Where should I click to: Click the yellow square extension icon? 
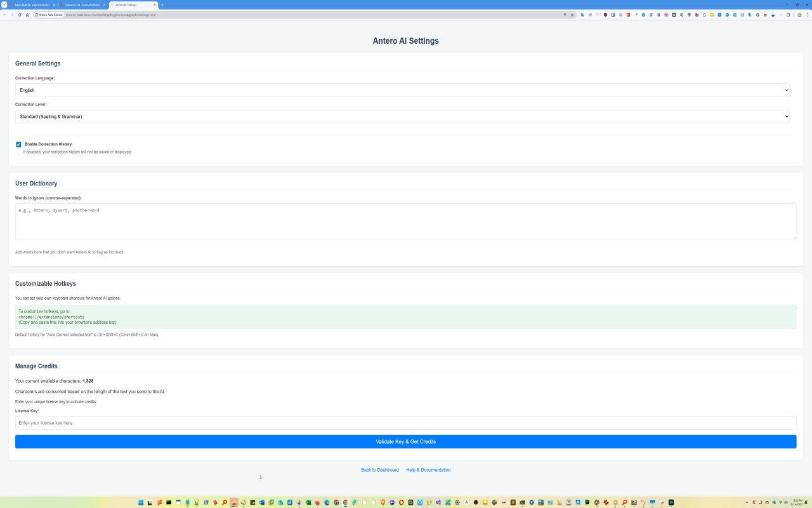712,15
